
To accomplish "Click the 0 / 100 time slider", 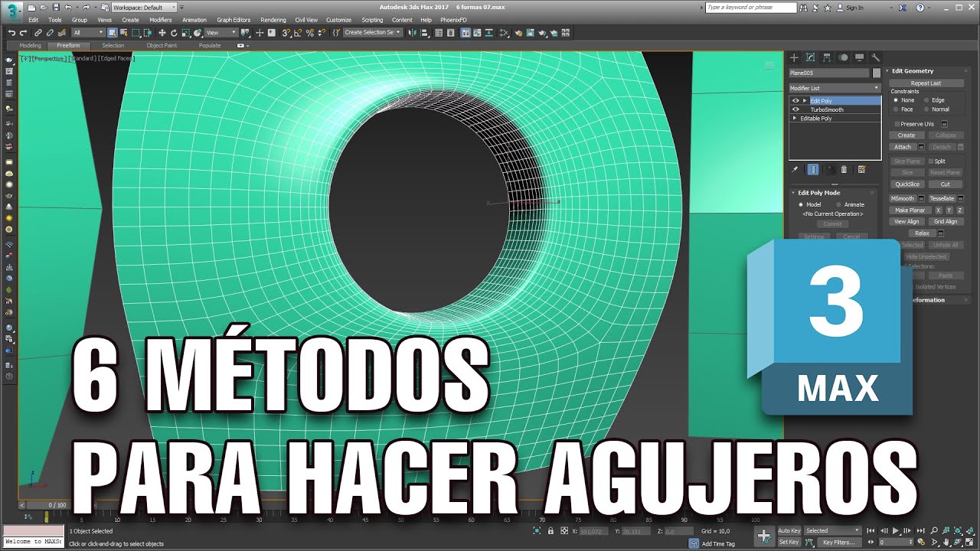I will click(x=57, y=505).
